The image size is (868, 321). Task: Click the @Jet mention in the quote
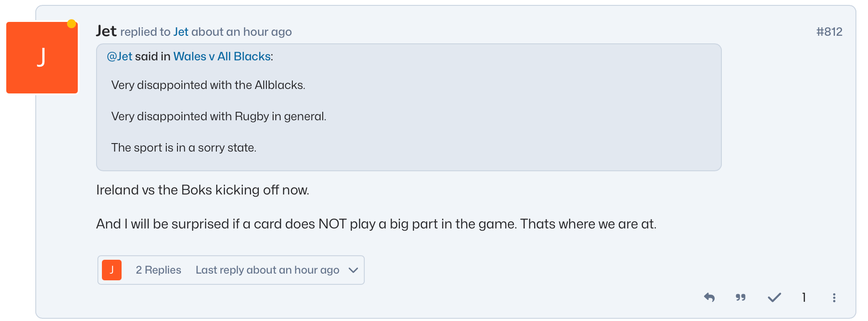coord(119,56)
